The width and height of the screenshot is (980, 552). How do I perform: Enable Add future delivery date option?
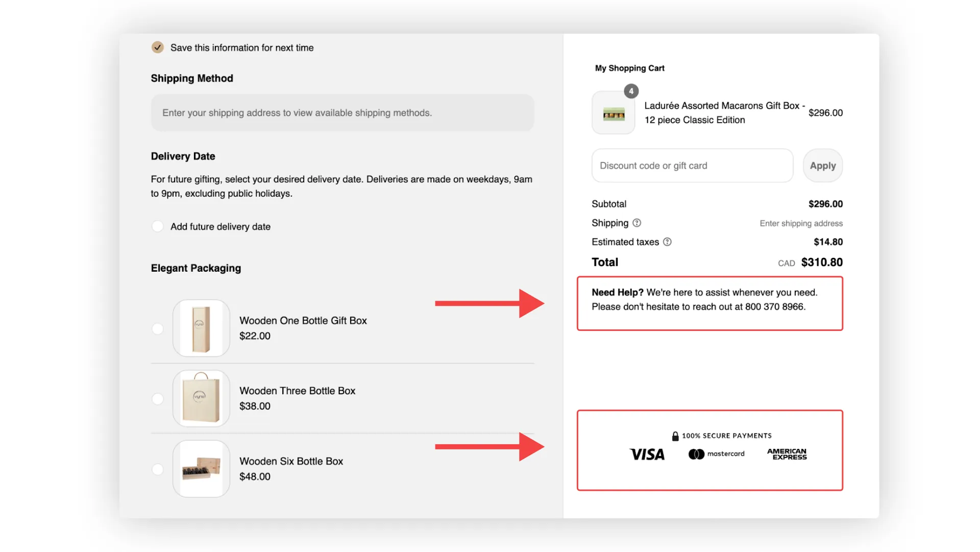pos(158,226)
